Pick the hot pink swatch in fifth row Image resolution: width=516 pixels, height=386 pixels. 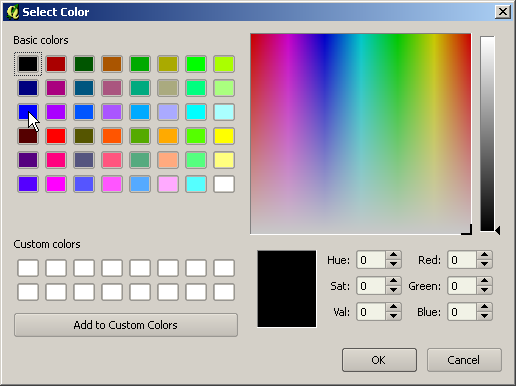pyautogui.click(x=56, y=160)
